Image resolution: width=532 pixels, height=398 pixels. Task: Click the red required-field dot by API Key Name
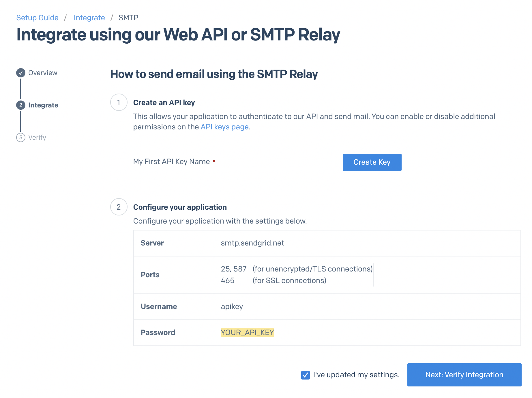(214, 161)
